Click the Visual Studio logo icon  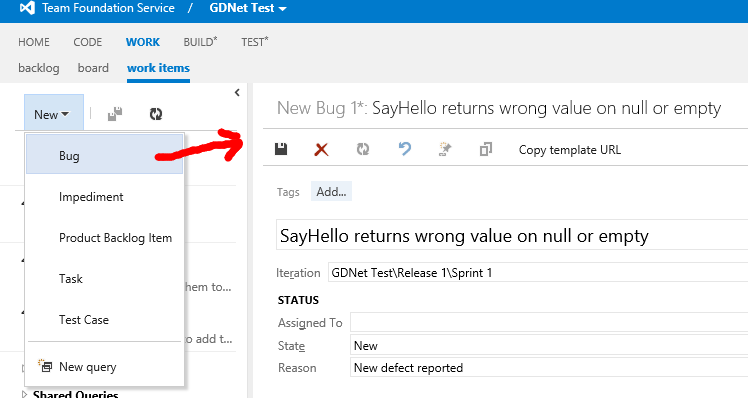point(27,8)
